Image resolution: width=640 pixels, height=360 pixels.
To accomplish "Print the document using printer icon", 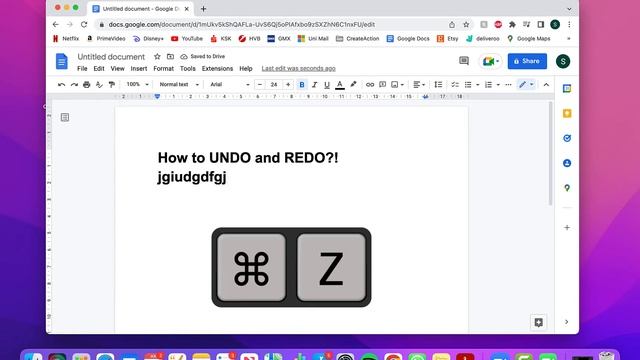I will point(87,84).
